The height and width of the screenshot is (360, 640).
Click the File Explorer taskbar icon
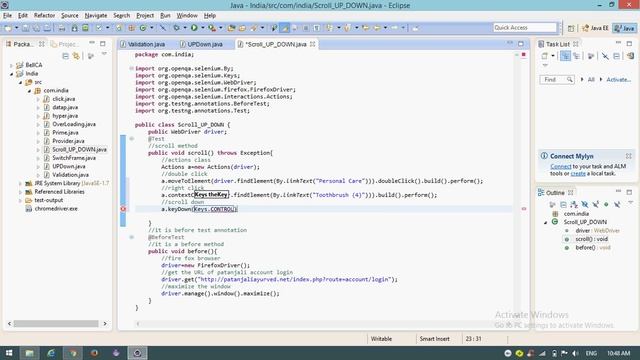[29, 353]
